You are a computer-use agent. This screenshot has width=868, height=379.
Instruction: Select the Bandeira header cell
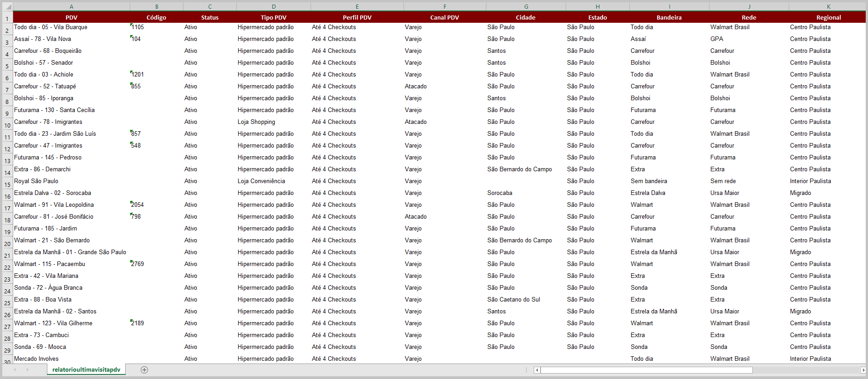coord(669,17)
